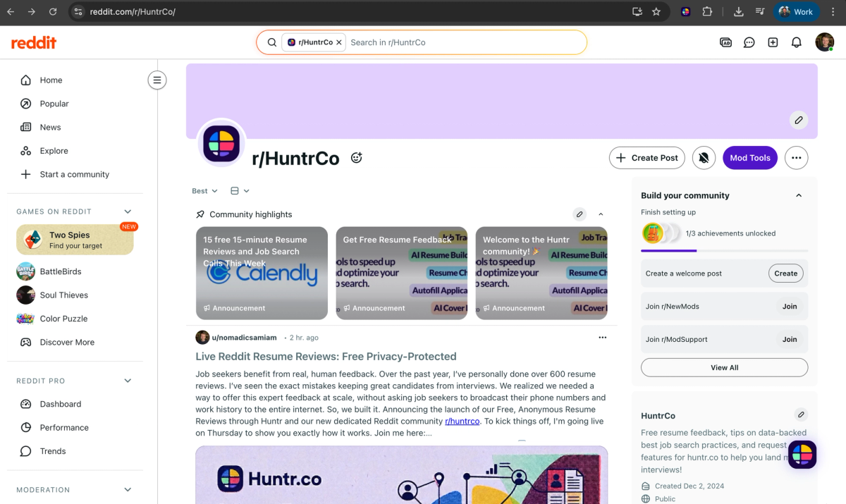Join r/ModSupport

(790, 339)
